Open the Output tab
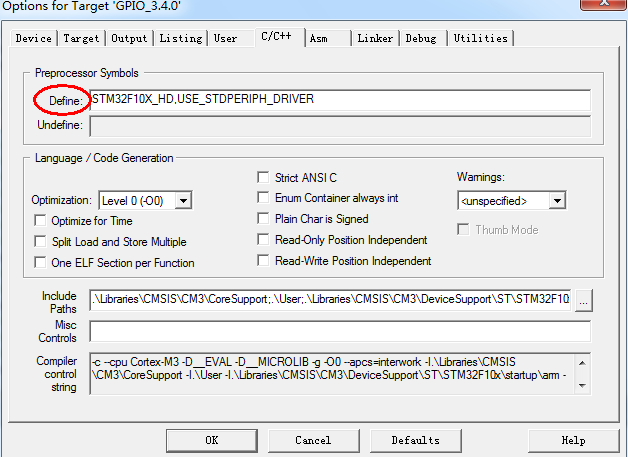628x457 pixels. (129, 38)
